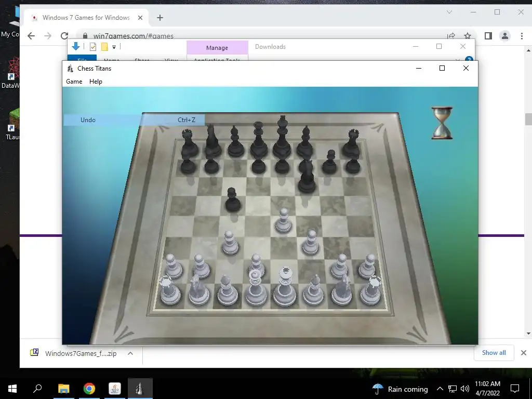Open the network tray icon
Image resolution: width=532 pixels, height=399 pixels.
[x=453, y=389]
